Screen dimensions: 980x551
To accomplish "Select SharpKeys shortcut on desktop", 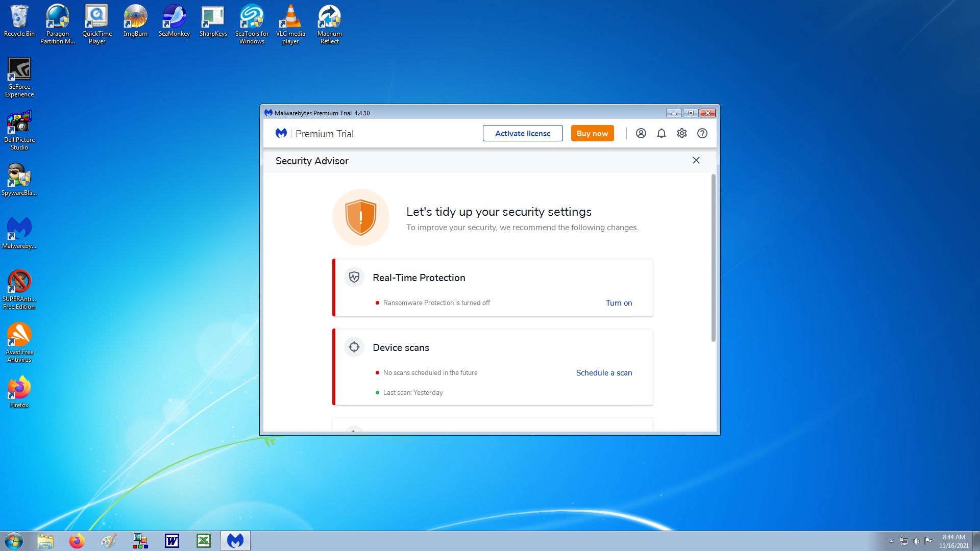I will (x=213, y=21).
